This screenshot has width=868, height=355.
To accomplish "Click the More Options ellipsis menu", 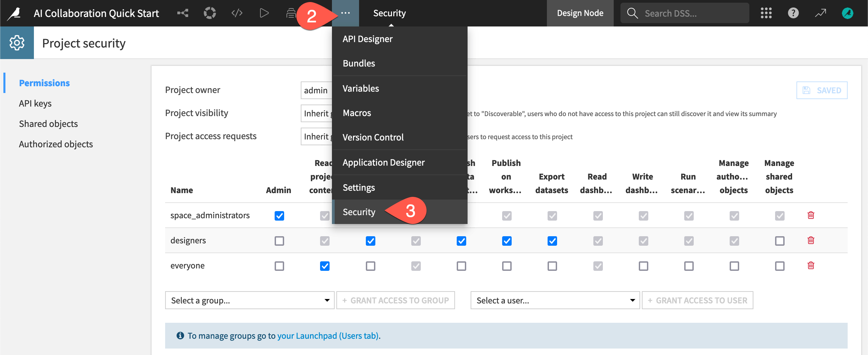I will point(345,13).
